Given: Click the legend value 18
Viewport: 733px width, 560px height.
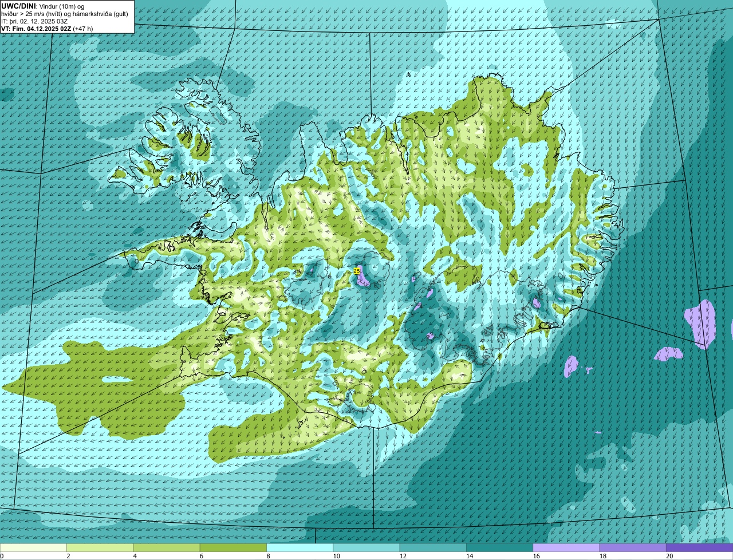Looking at the screenshot, I should (x=602, y=556).
